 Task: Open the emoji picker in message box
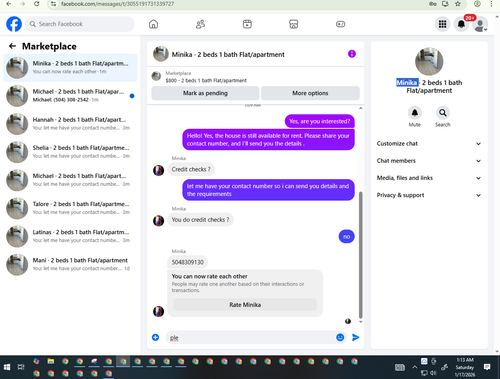click(x=340, y=337)
